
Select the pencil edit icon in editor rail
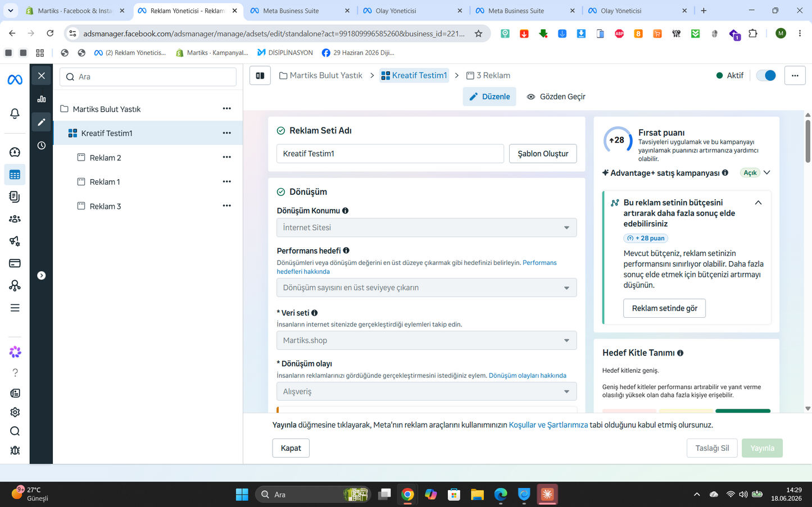[x=41, y=122]
